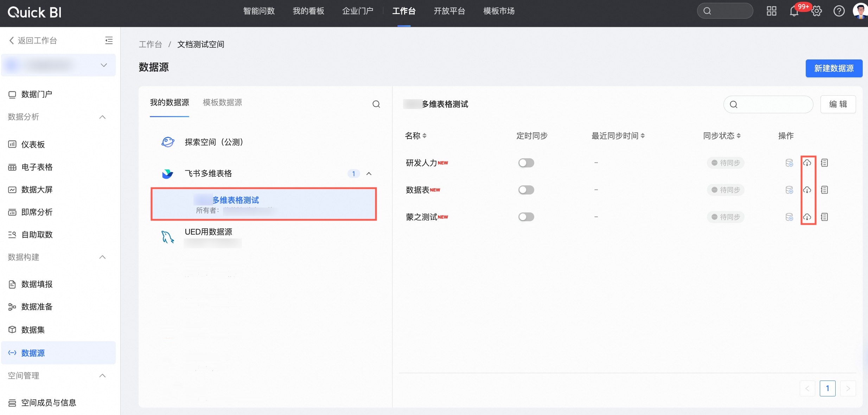Collapse the 空间管理 sidebar section

click(103, 376)
